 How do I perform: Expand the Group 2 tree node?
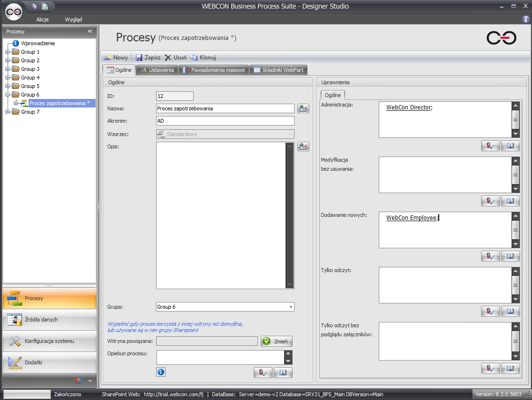click(x=8, y=60)
